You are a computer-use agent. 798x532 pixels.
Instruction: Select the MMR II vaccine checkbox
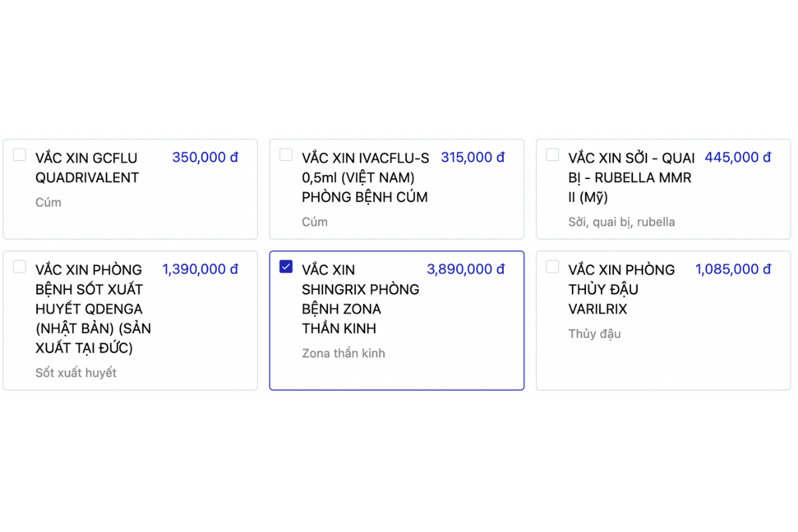pos(553,155)
